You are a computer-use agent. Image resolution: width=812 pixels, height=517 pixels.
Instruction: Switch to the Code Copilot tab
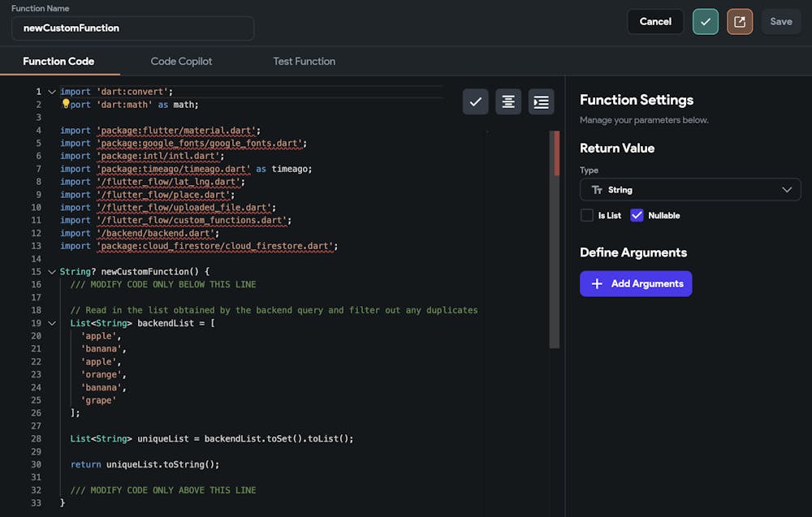(x=181, y=62)
